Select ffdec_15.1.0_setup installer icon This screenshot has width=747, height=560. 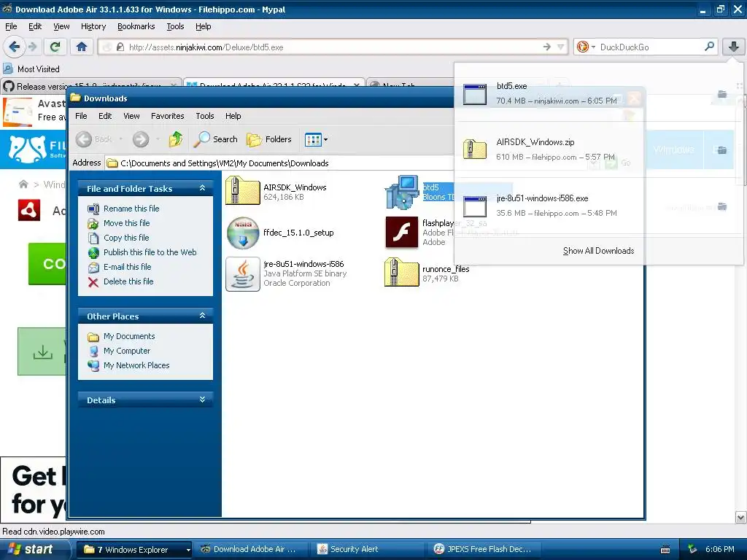coord(242,233)
